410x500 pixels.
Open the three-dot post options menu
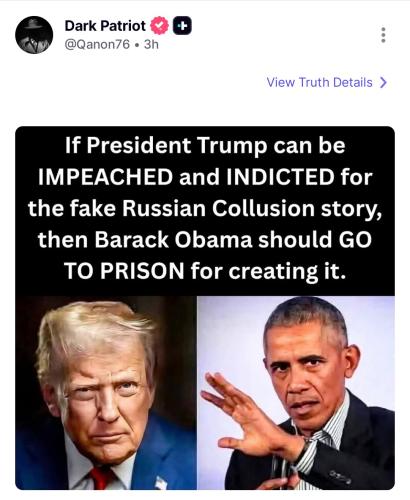point(383,35)
